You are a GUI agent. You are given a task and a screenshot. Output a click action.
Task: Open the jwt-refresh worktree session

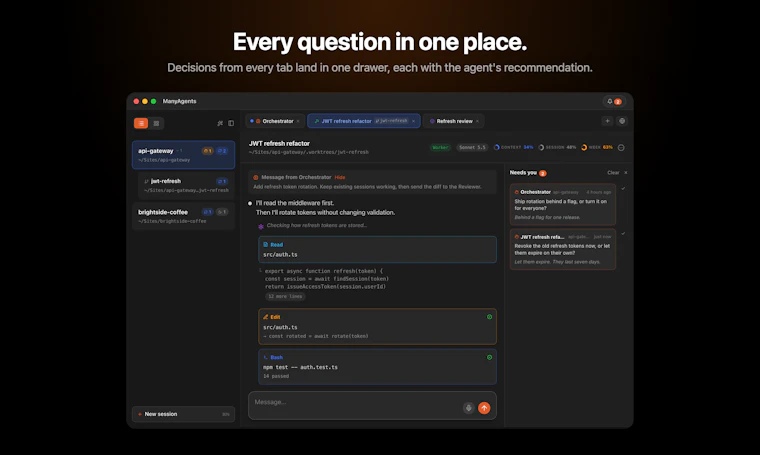click(x=186, y=185)
